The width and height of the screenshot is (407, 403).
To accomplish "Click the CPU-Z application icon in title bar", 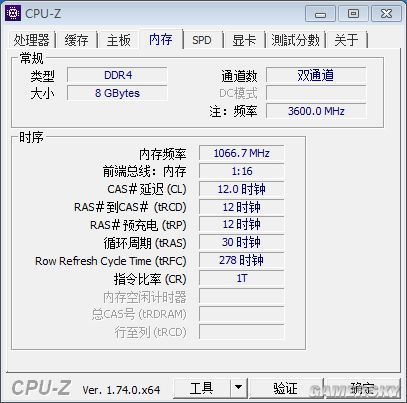I will (x=13, y=13).
